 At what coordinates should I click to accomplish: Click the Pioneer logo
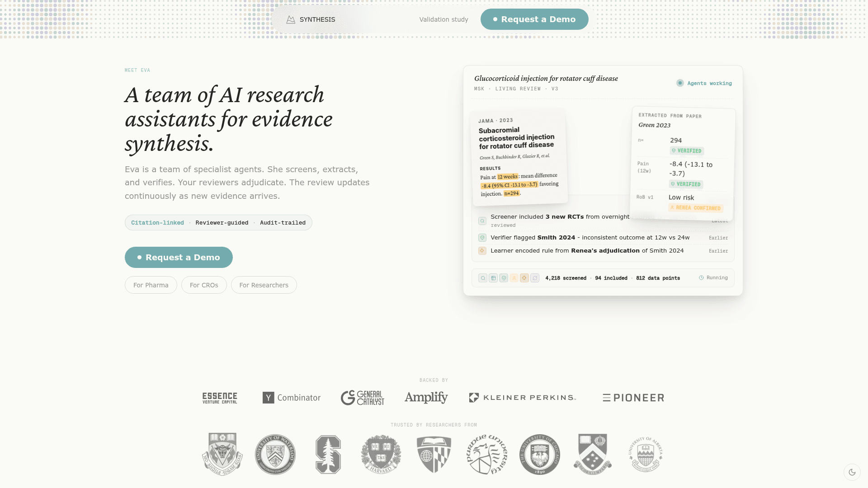point(633,398)
